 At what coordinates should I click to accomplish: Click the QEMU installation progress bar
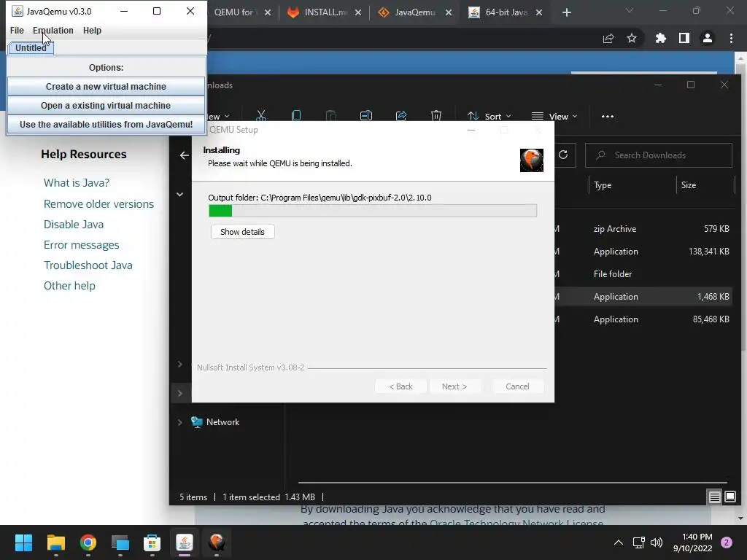(x=373, y=211)
